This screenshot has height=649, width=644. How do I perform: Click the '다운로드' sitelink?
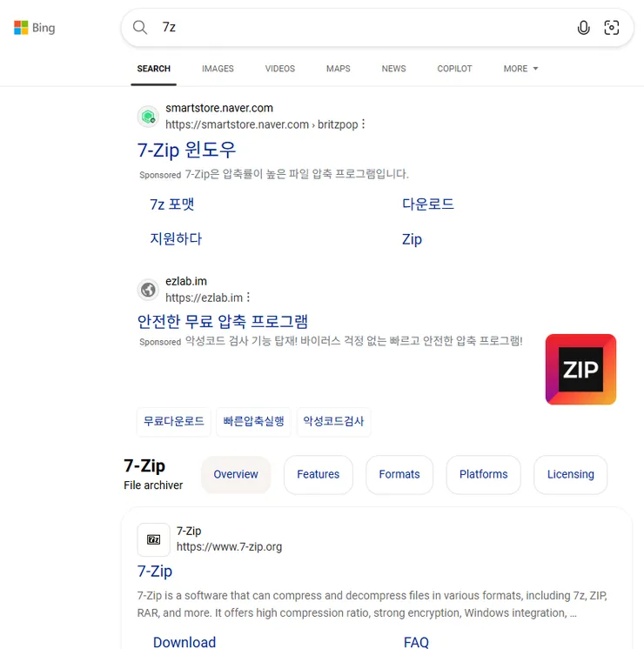(x=428, y=204)
